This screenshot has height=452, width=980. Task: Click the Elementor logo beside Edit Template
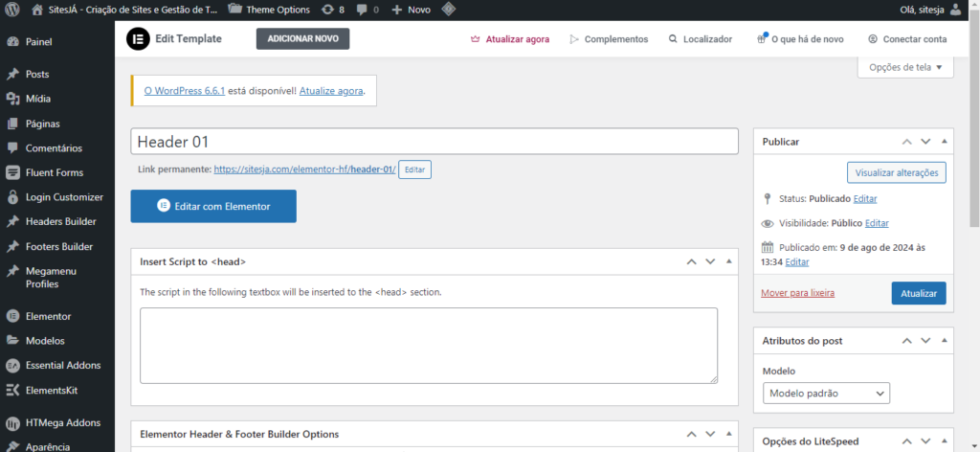(139, 39)
